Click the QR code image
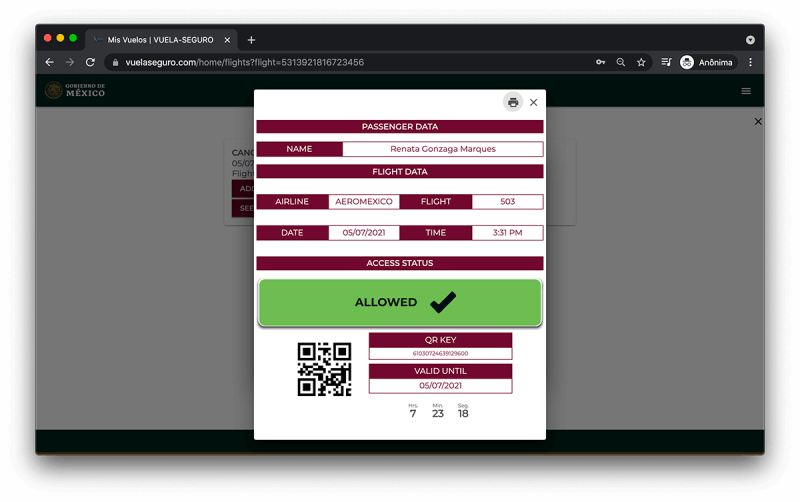800x502 pixels. [324, 369]
